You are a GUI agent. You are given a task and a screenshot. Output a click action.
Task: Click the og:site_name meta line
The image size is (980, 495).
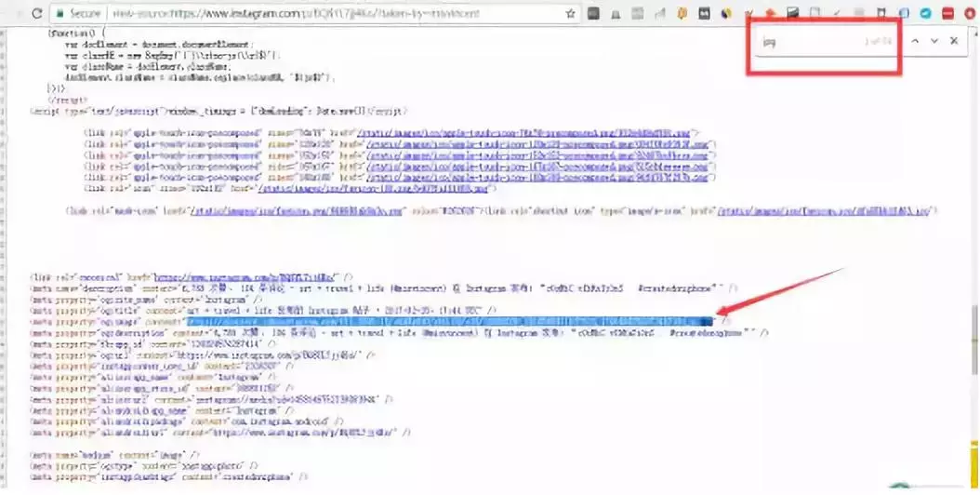pos(148,300)
